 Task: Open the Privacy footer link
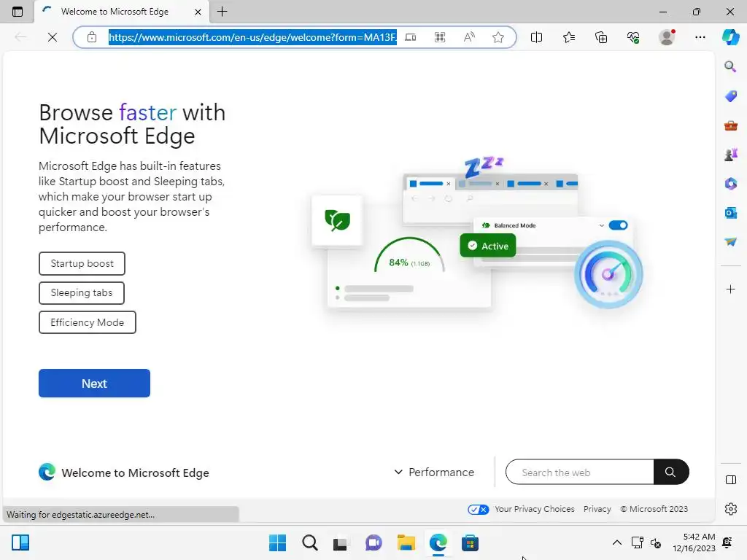coord(597,509)
